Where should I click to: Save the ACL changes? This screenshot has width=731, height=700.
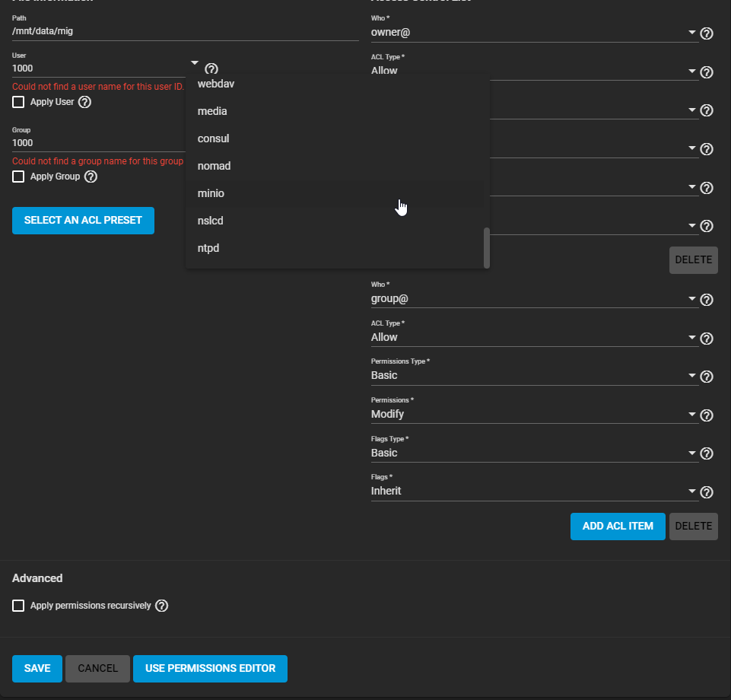pos(37,669)
